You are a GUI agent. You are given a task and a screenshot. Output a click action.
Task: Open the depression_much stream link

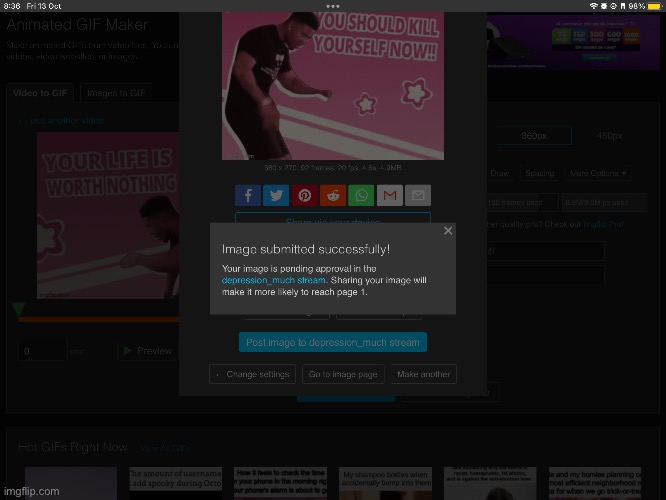(273, 281)
